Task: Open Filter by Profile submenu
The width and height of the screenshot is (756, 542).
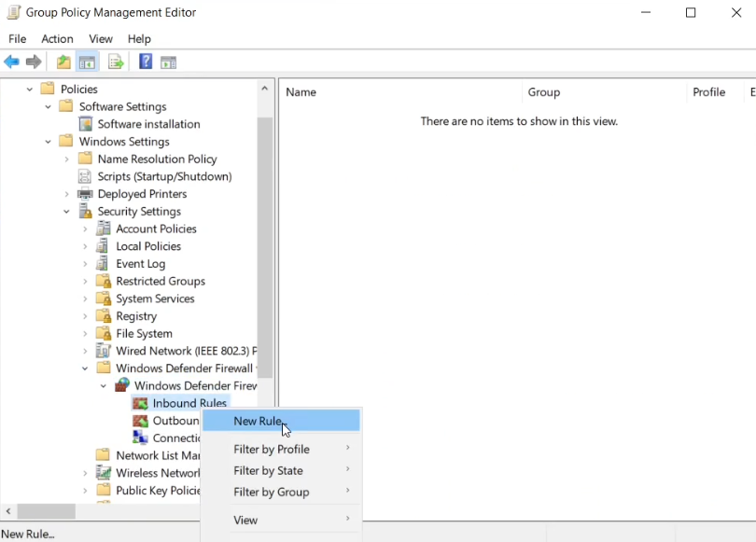Action: click(x=272, y=449)
